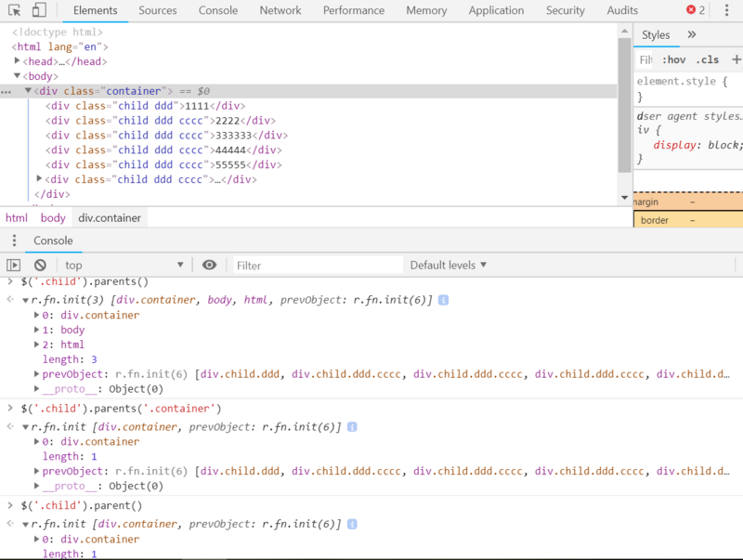Open the top JavaScript context dropdown

click(124, 266)
